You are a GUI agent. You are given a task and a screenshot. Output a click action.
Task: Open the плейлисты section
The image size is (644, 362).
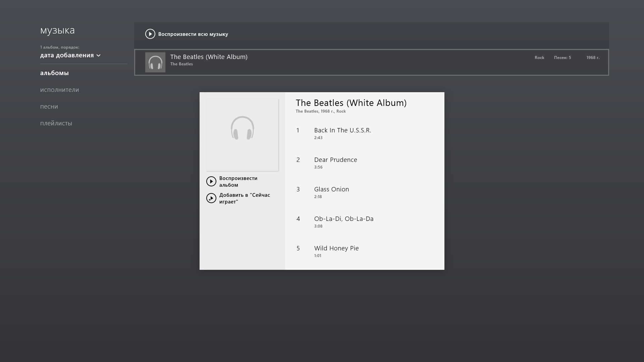[x=56, y=123]
